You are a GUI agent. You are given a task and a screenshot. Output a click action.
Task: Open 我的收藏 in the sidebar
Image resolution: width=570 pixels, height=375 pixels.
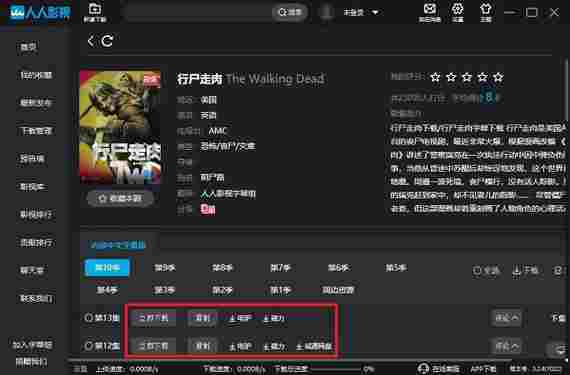click(36, 75)
